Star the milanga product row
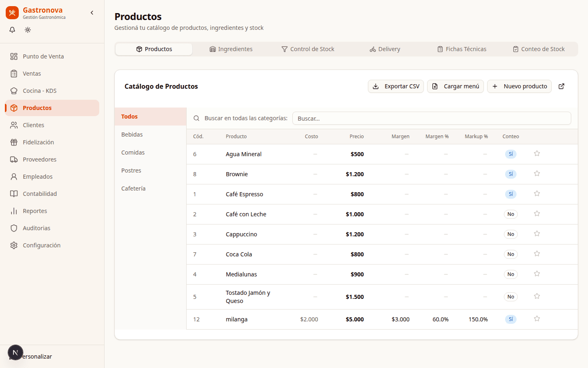 click(x=537, y=319)
